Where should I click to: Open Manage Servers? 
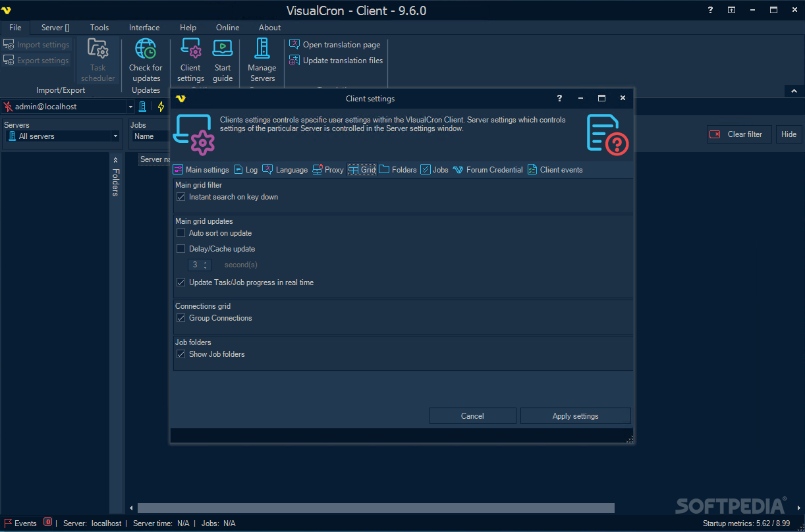click(x=262, y=61)
